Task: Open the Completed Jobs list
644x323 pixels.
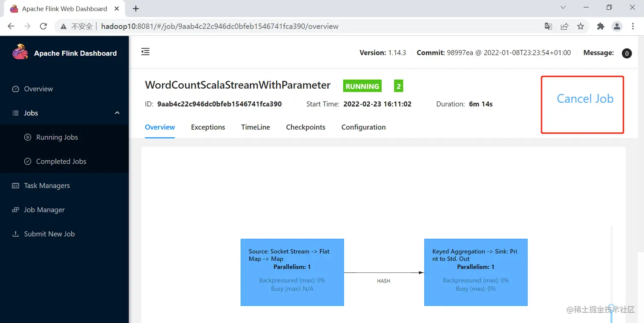Action: [61, 161]
